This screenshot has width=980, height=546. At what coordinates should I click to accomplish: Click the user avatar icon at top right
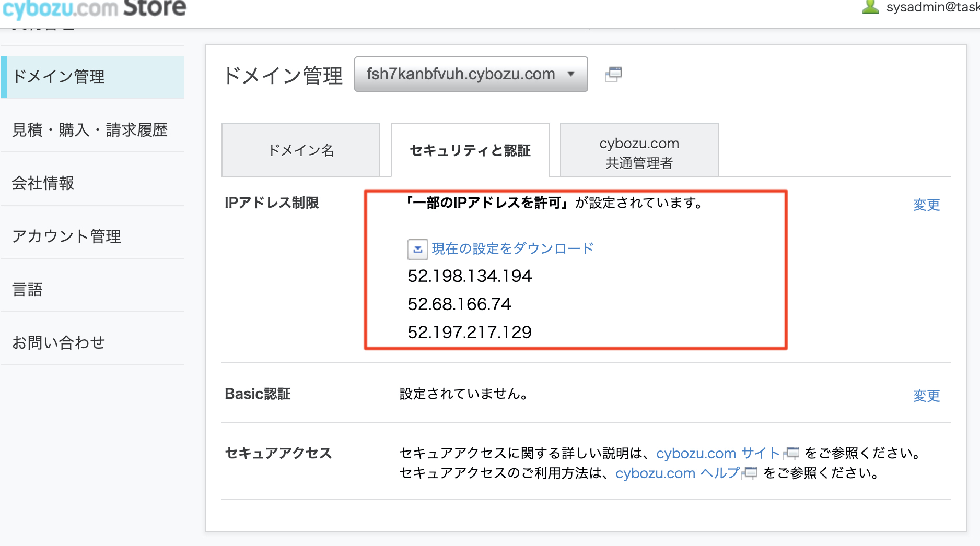870,7
